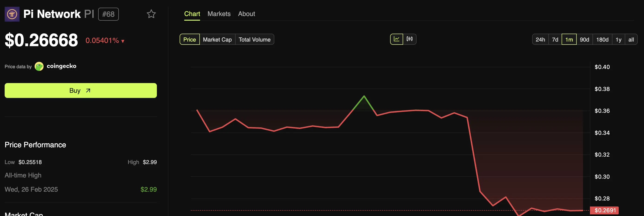Switch to line chart view
644x216 pixels.
pos(397,39)
